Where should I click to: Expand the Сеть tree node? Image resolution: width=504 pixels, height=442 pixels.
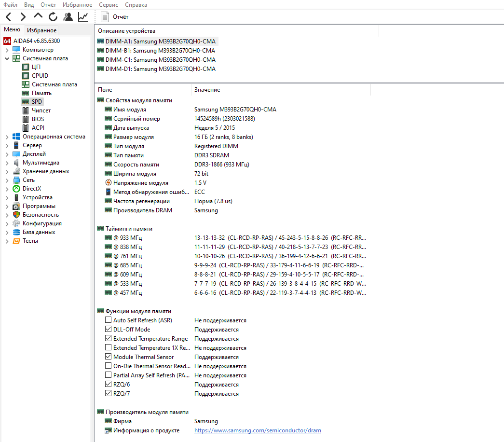pos(7,180)
